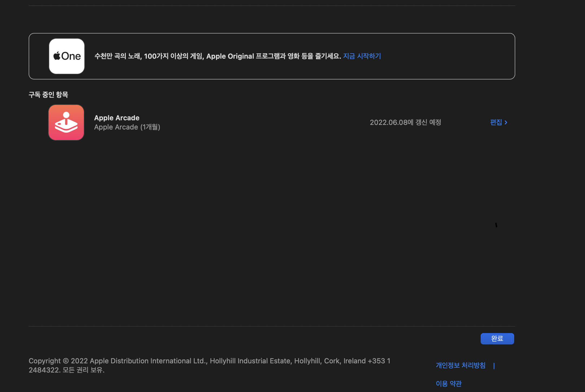Open the 이용 약관 link
Image resolution: width=585 pixels, height=392 pixels.
(x=448, y=383)
